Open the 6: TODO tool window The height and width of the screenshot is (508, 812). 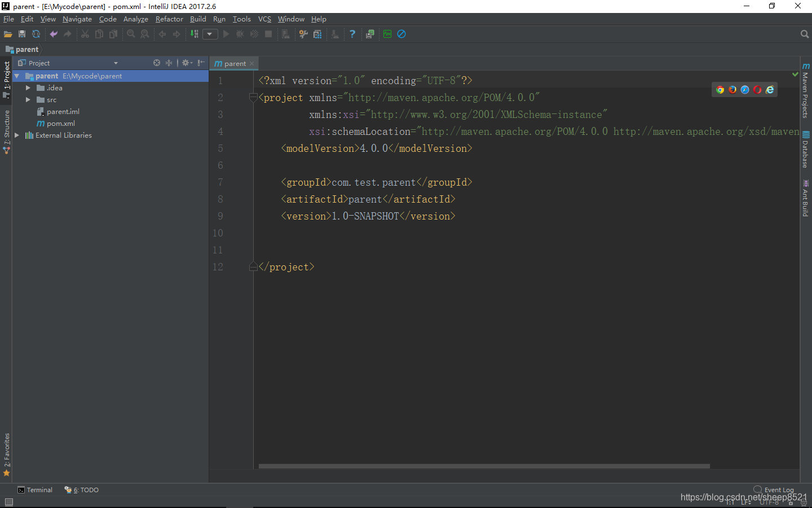pos(82,490)
